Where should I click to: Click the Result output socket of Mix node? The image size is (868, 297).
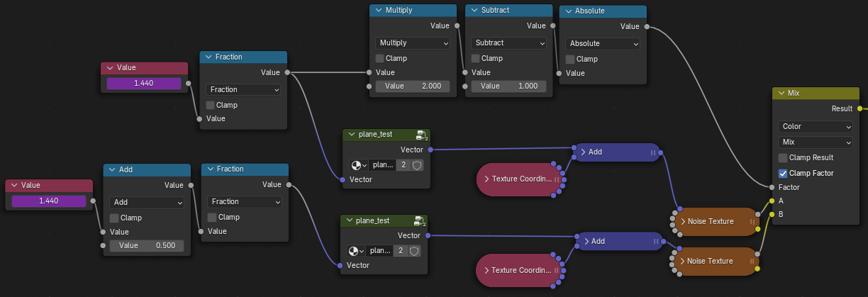[x=860, y=108]
